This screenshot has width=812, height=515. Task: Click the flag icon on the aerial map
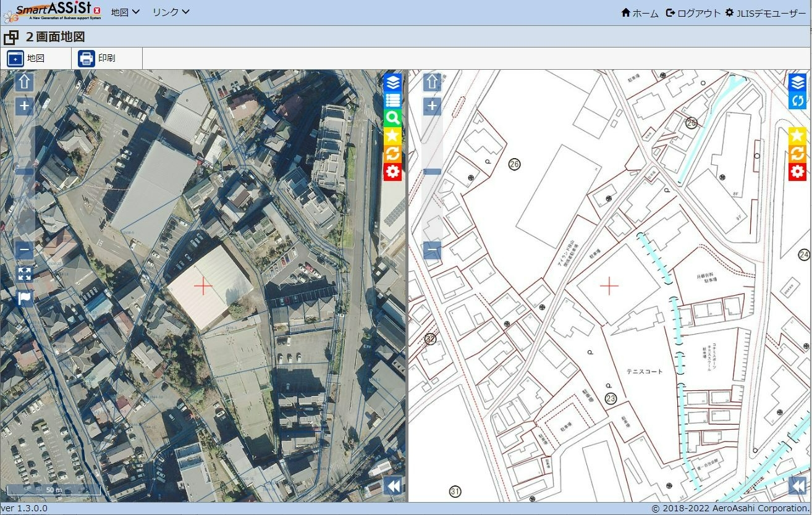25,298
